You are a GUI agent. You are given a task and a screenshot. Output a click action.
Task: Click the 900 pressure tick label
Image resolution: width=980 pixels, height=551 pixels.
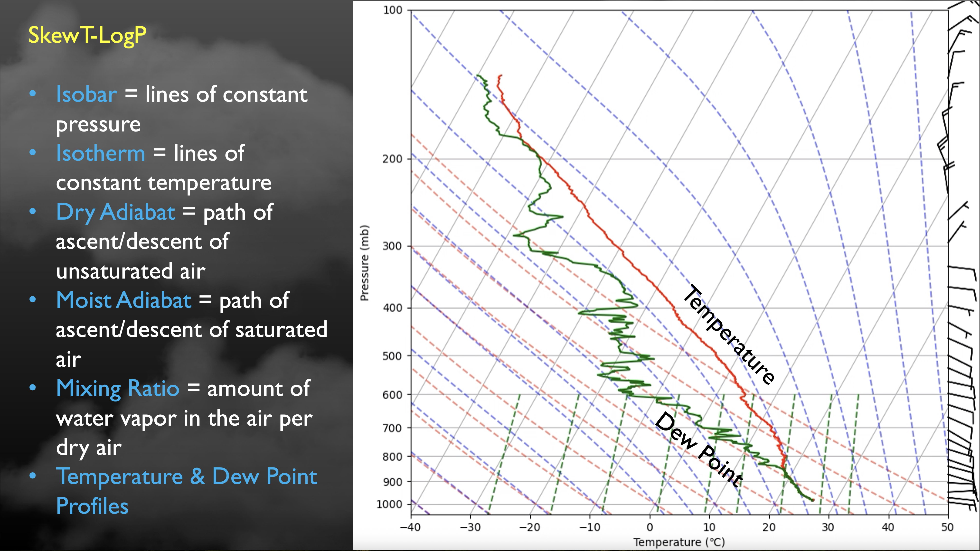[393, 482]
